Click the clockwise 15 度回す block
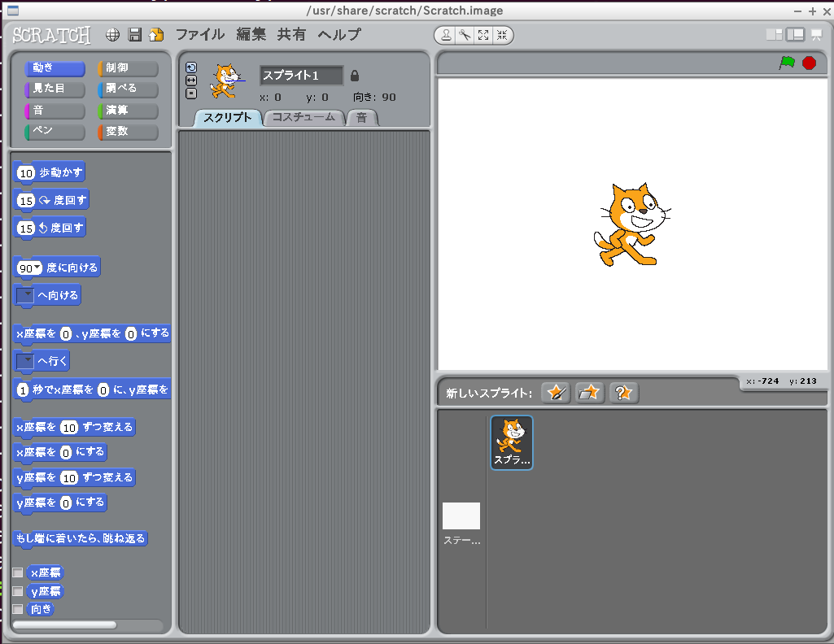 pos(51,200)
